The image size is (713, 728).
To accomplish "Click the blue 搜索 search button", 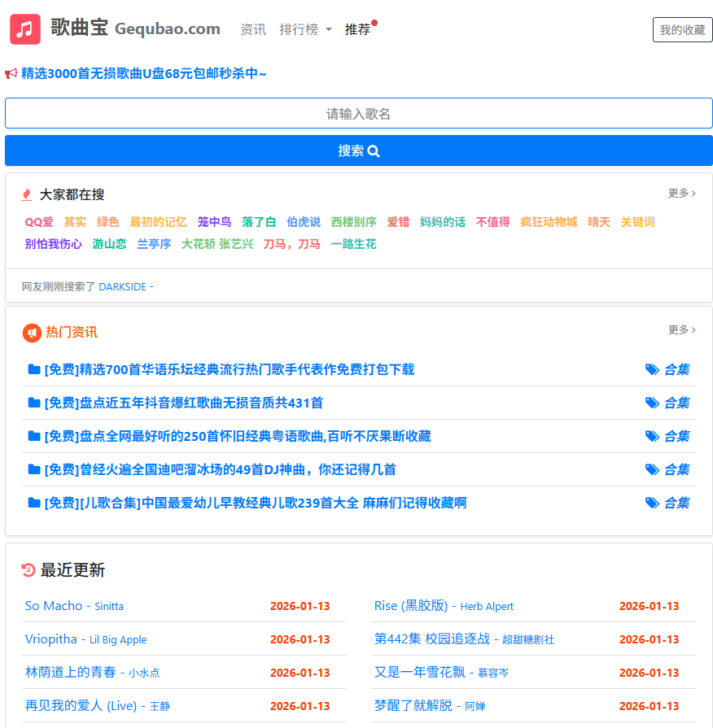I will (358, 150).
